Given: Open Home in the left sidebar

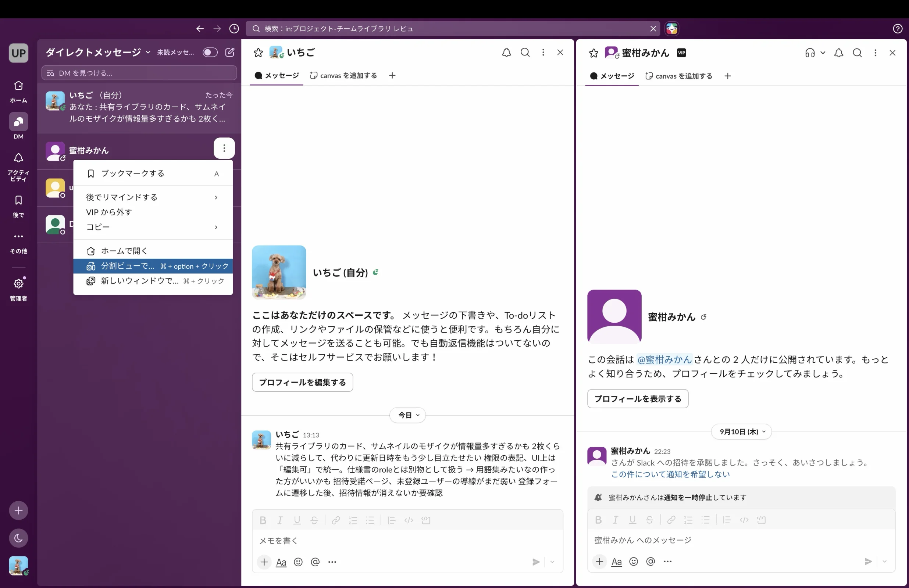Looking at the screenshot, I should pyautogui.click(x=18, y=91).
